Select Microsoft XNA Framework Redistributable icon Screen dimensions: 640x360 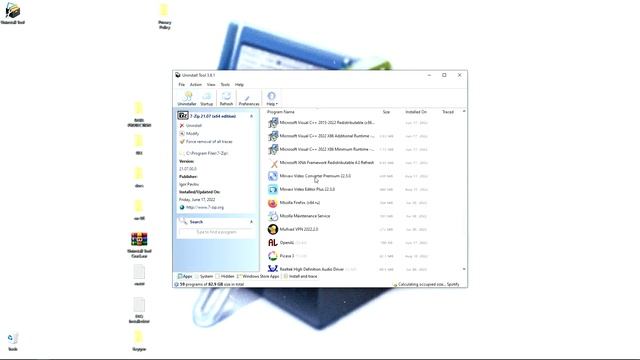point(273,163)
